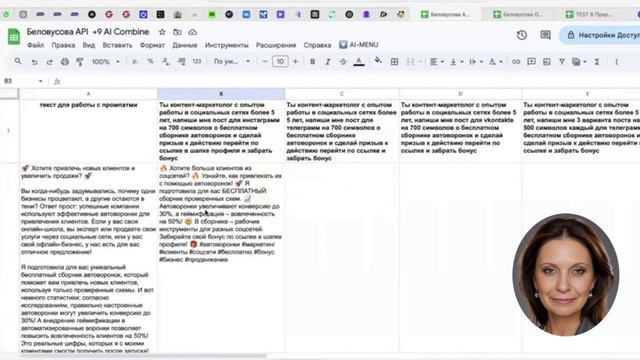
Task: Open the Файл menu
Action: [36, 45]
